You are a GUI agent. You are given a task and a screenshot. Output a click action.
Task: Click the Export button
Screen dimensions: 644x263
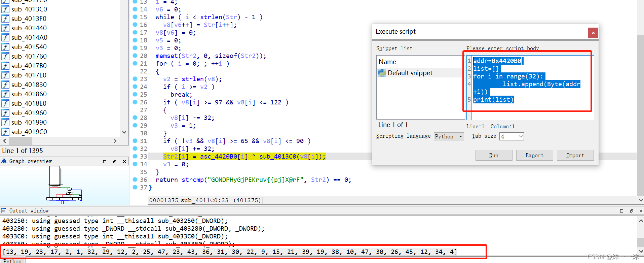(x=534, y=155)
